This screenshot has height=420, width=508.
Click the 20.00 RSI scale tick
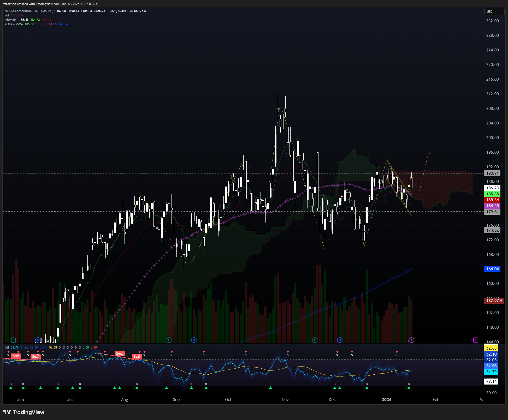pos(491,393)
